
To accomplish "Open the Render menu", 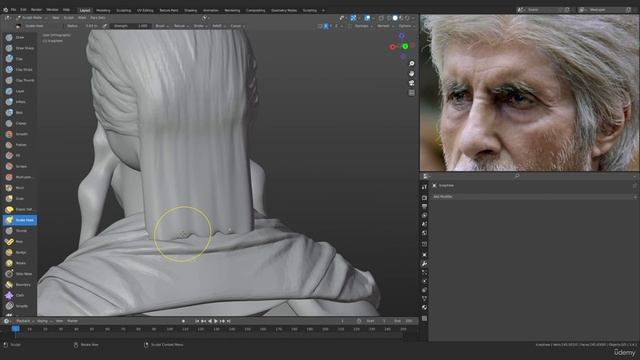I will click(36, 10).
